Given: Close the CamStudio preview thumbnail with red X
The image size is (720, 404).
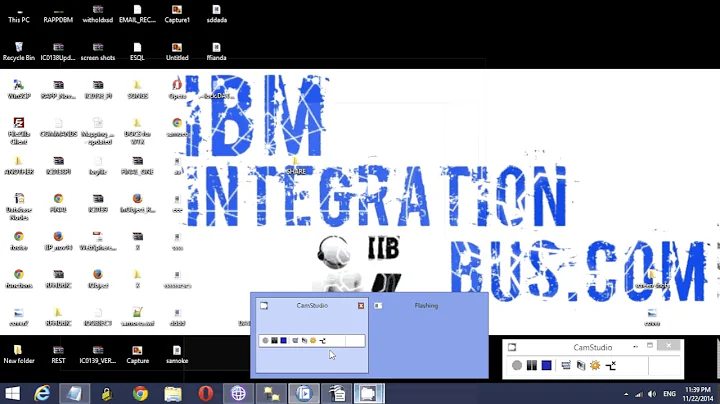Looking at the screenshot, I should (x=361, y=306).
